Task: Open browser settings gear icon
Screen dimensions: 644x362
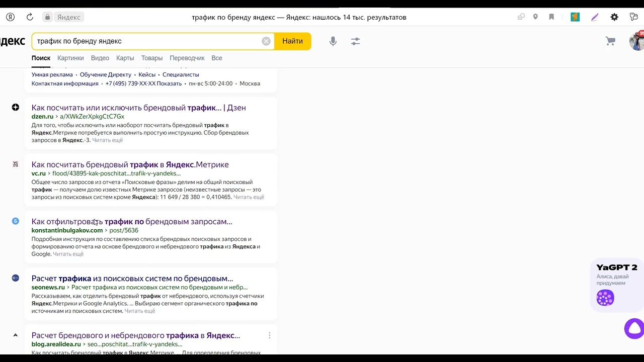Action: [614, 17]
